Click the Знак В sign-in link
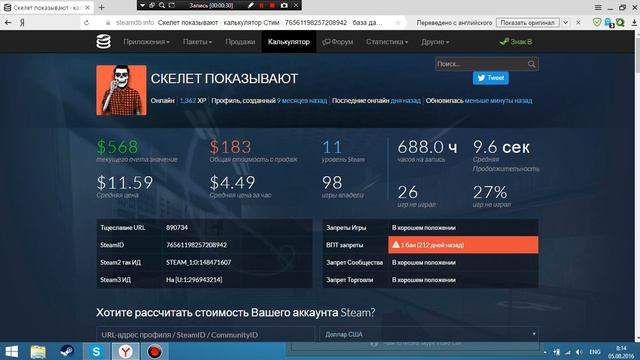 pos(516,42)
